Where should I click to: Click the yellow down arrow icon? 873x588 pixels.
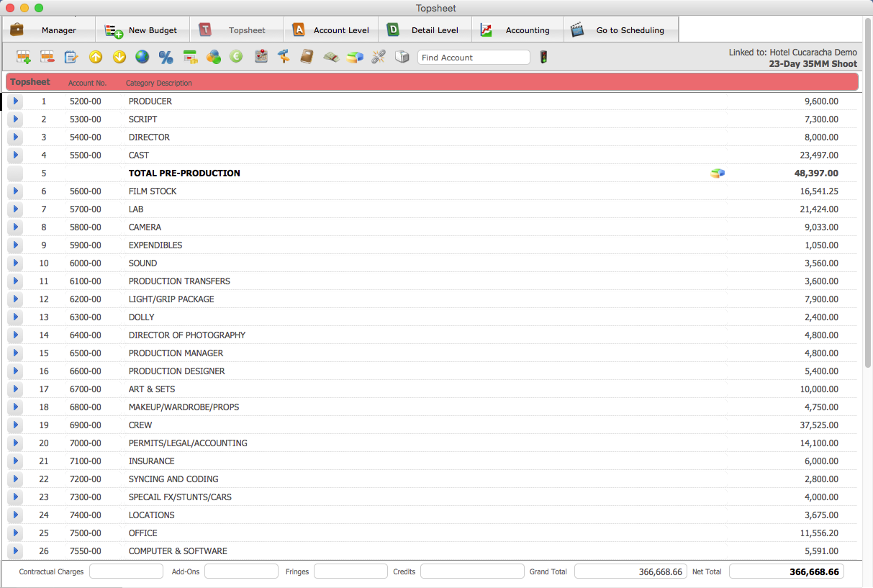coord(119,57)
